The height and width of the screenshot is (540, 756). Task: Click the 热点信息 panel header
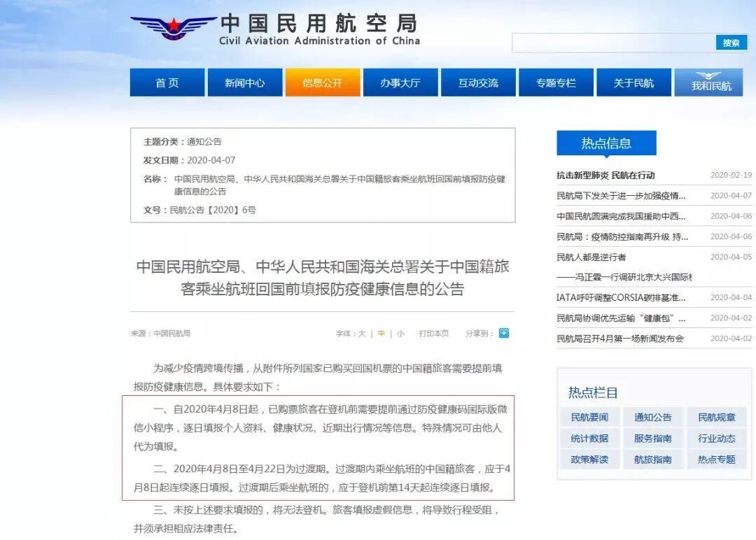(606, 143)
